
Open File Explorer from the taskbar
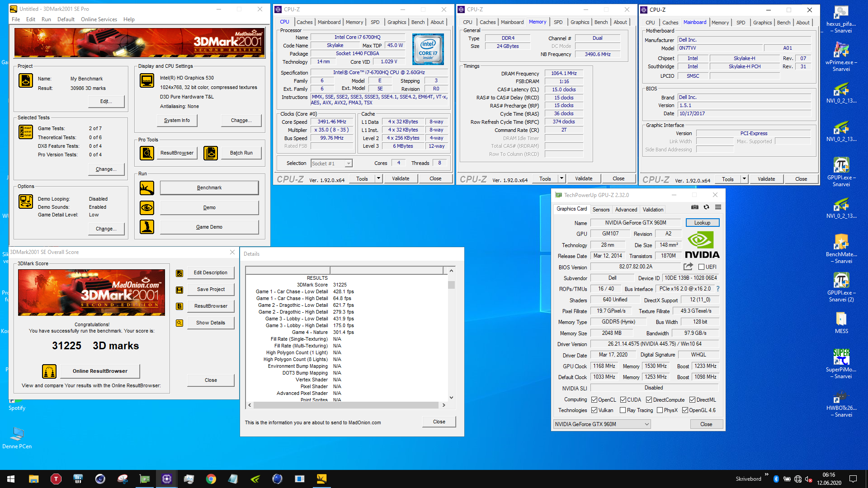[34, 479]
